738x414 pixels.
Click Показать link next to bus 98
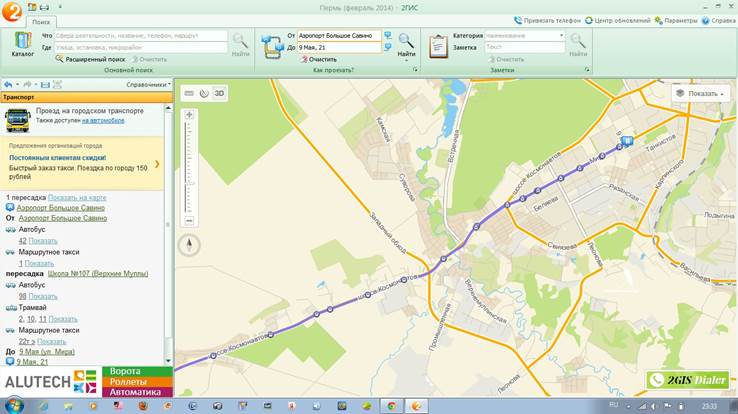[43, 296]
